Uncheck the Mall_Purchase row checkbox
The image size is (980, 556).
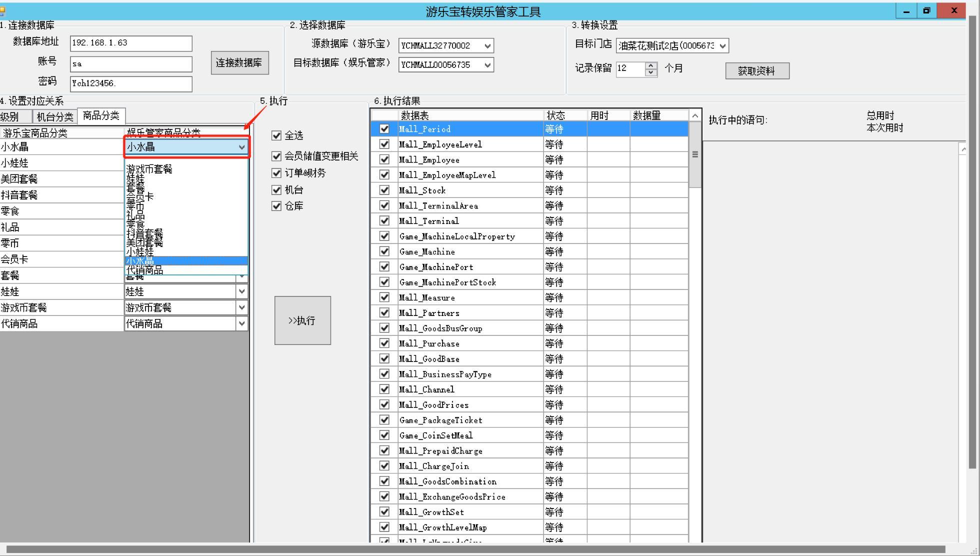[384, 343]
